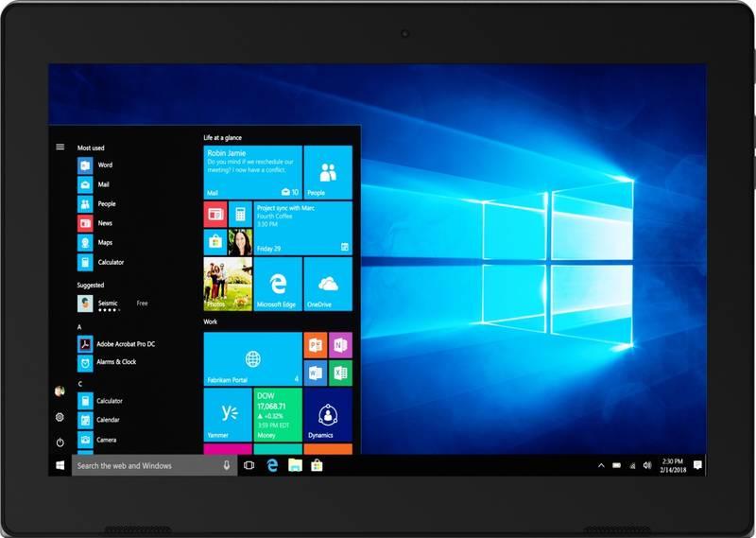
Task: Open Alarms & Clock
Action: pos(107,362)
